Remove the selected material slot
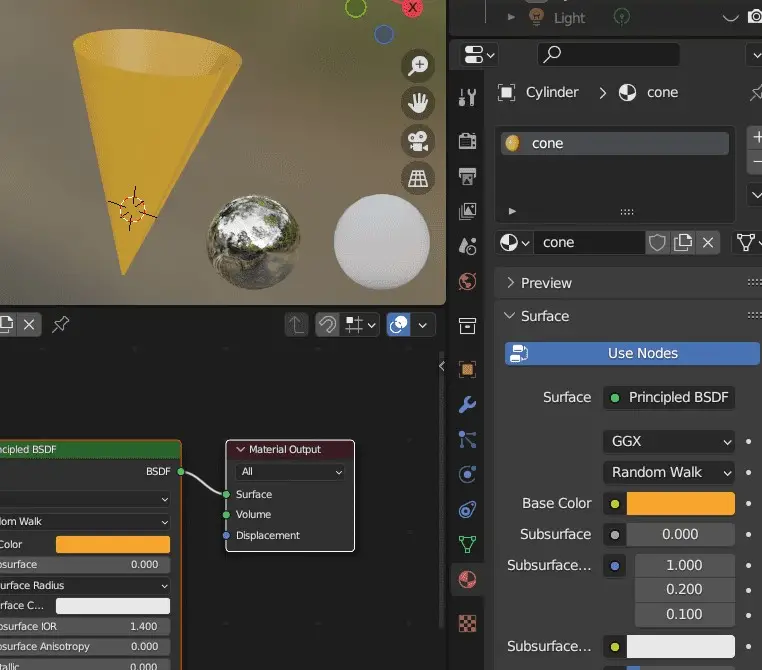Viewport: 762px width, 670px height. pyautogui.click(x=756, y=162)
